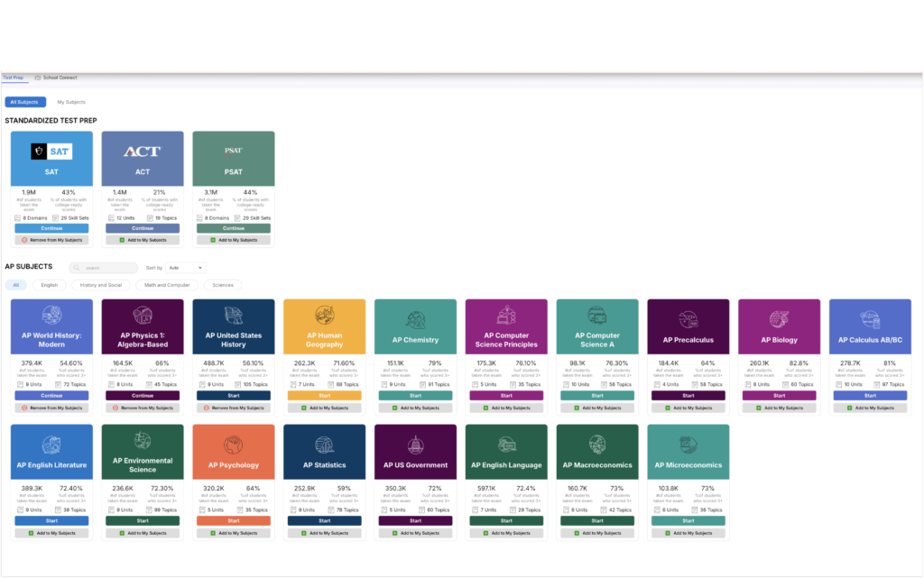Viewport: 924px width, 578px height.
Task: Click the AP Psychology brain icon
Action: coord(234,445)
